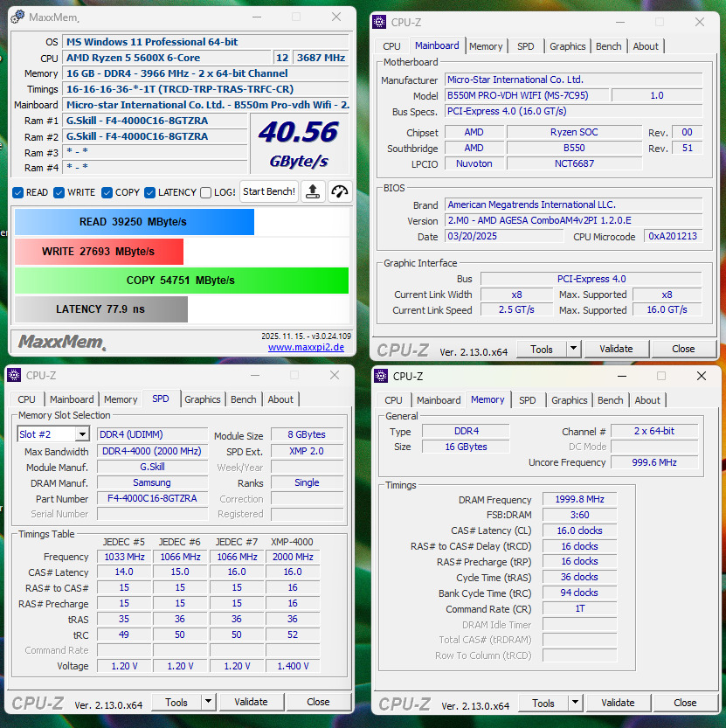This screenshot has width=726, height=728.
Task: Click the Uncore Frequency 999.6 MHz value
Action: (654, 463)
